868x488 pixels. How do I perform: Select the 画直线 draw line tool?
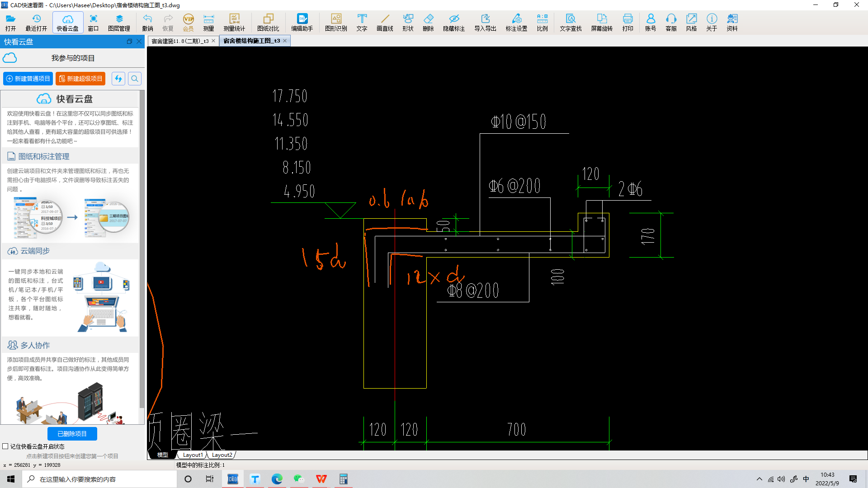point(385,22)
